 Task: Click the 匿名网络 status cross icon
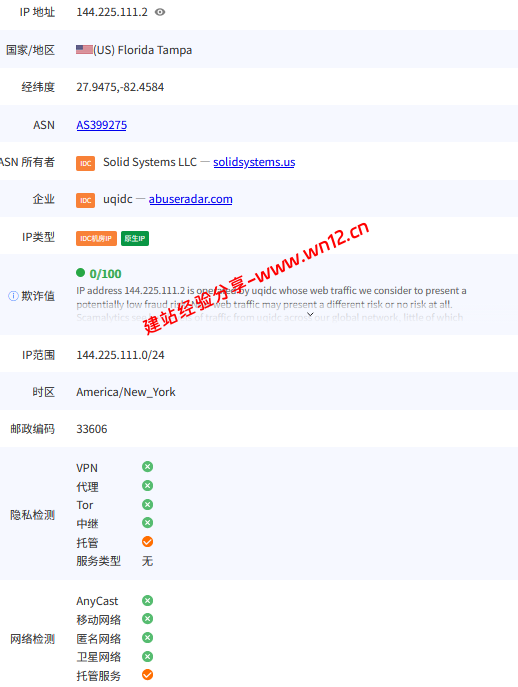click(x=148, y=637)
